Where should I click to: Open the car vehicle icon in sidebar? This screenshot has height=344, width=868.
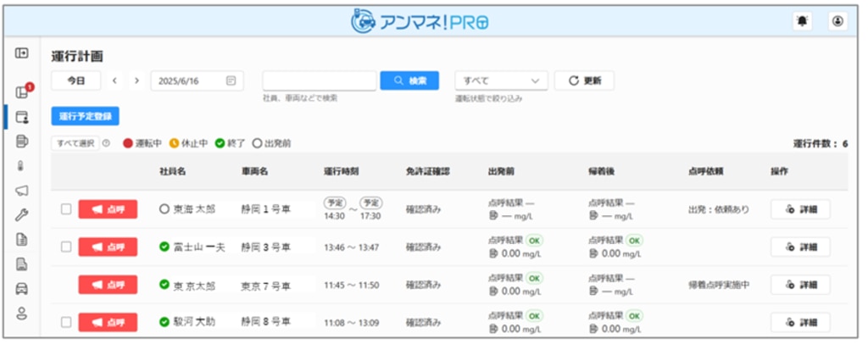[x=23, y=288]
